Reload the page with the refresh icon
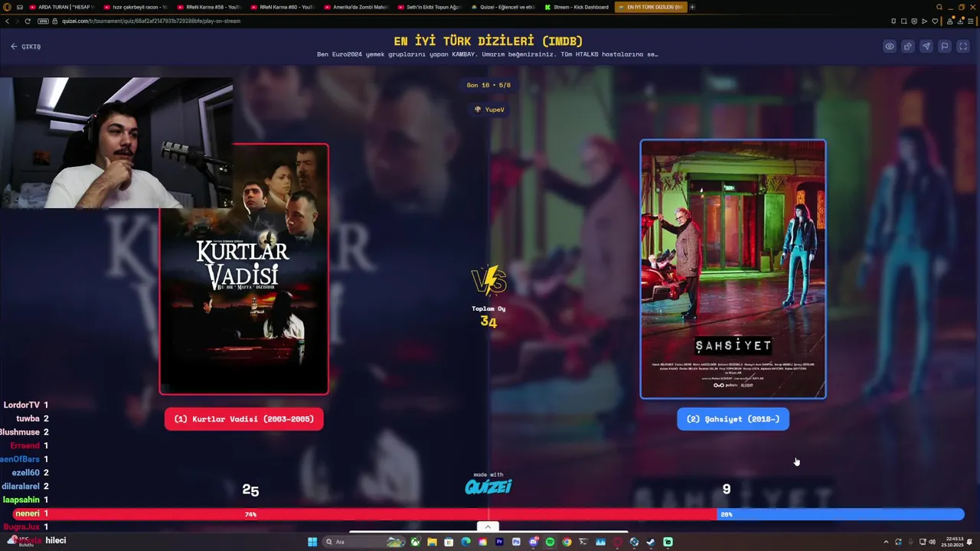Screen dimensions: 980x551 28,21
